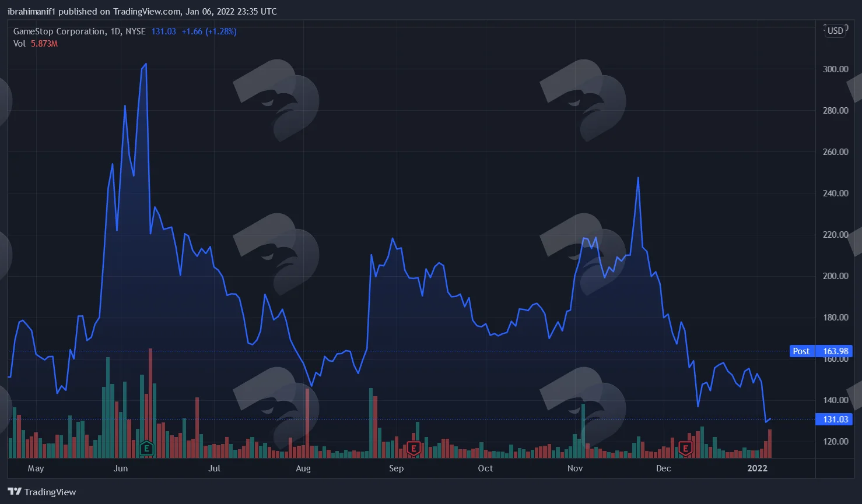Click the Jul label on time axis
This screenshot has height=504, width=862.
[x=215, y=468]
